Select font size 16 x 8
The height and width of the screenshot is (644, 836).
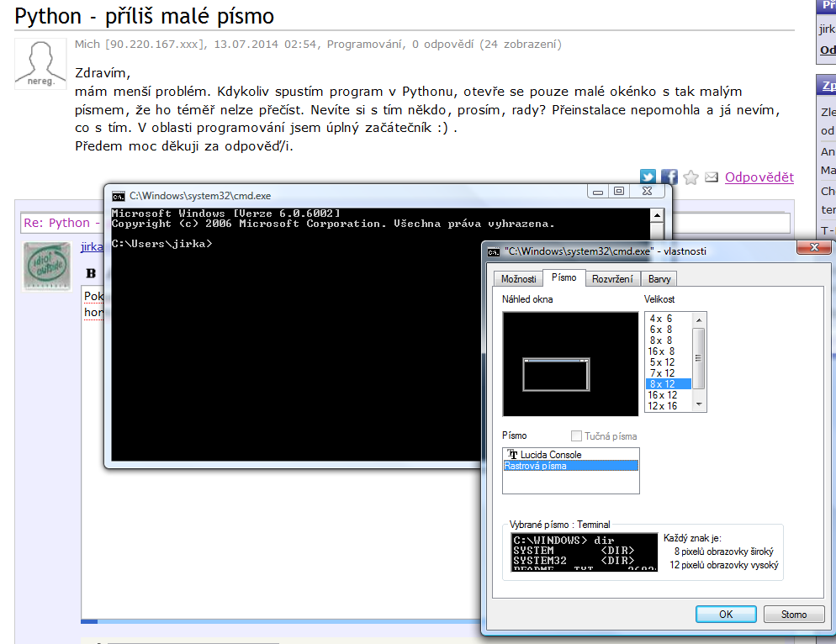point(669,351)
